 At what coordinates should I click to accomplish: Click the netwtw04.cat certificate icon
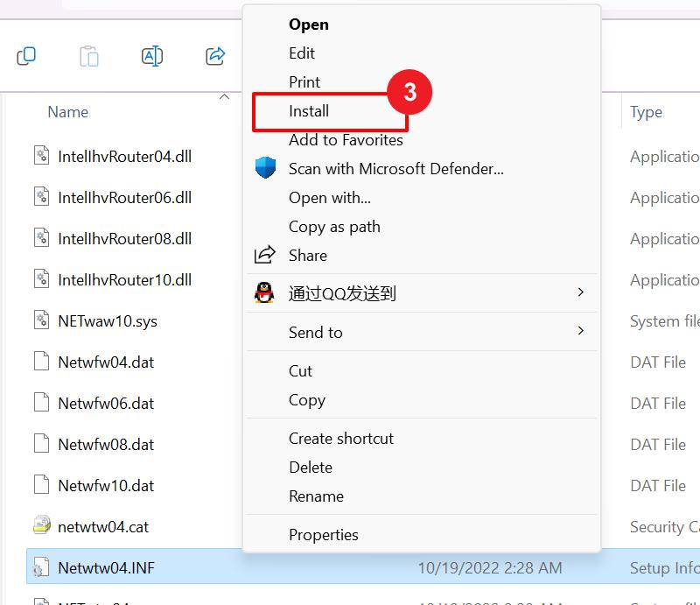pyautogui.click(x=41, y=526)
